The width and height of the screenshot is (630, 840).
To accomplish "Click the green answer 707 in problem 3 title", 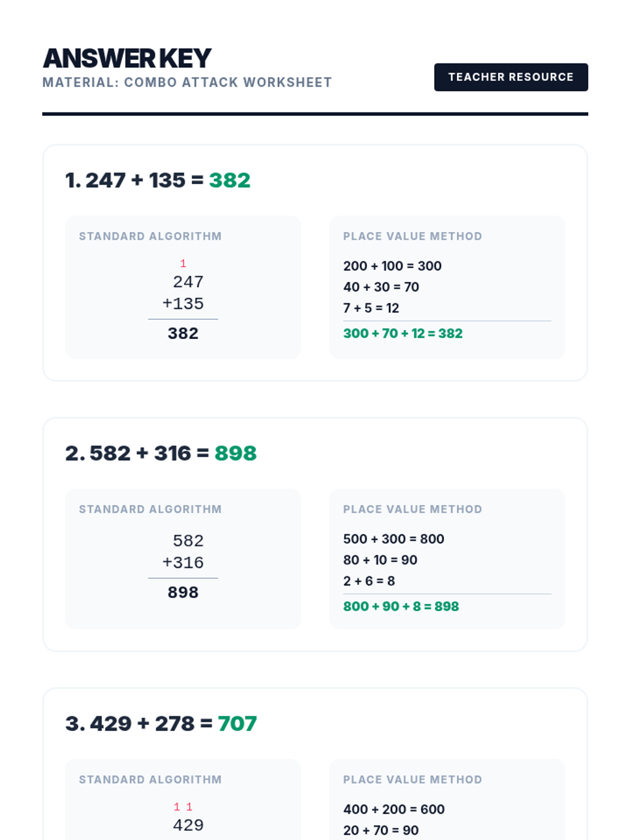I will pos(237,723).
